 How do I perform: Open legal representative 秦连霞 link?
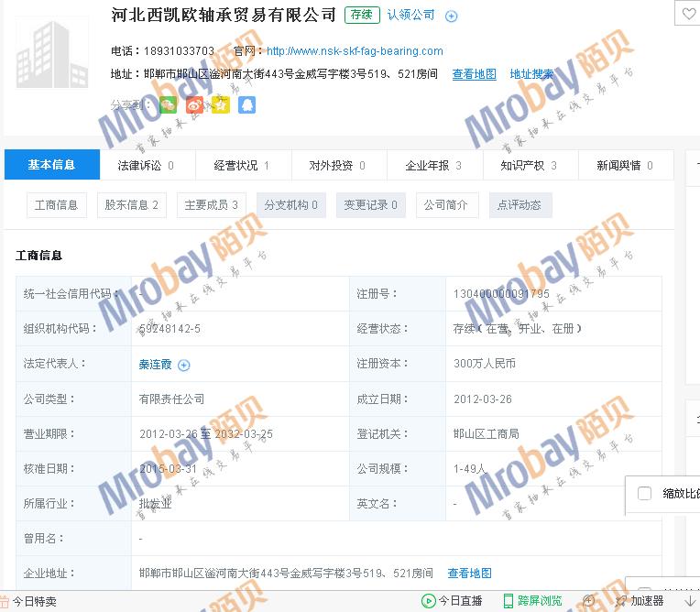click(x=155, y=365)
